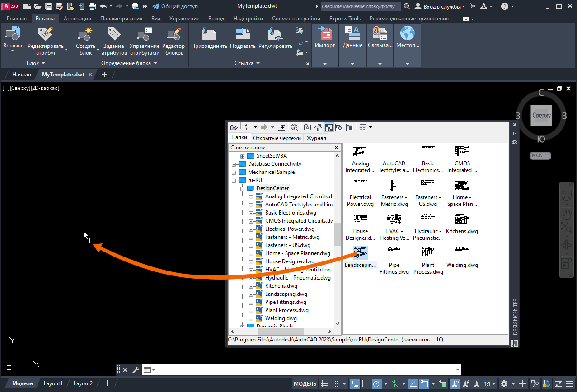This screenshot has width=577, height=392.
Task: Toggle dynamic input in status bar
Action: tap(354, 383)
